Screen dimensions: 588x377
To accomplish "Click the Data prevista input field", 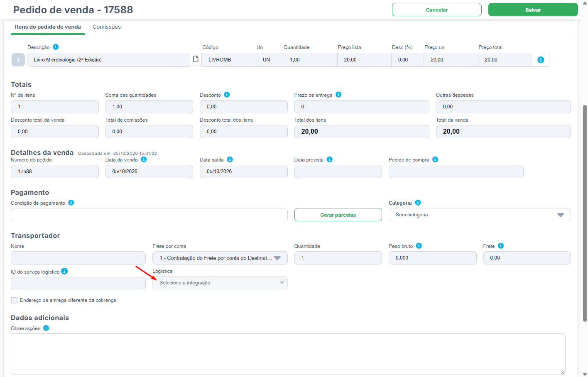I will click(338, 171).
